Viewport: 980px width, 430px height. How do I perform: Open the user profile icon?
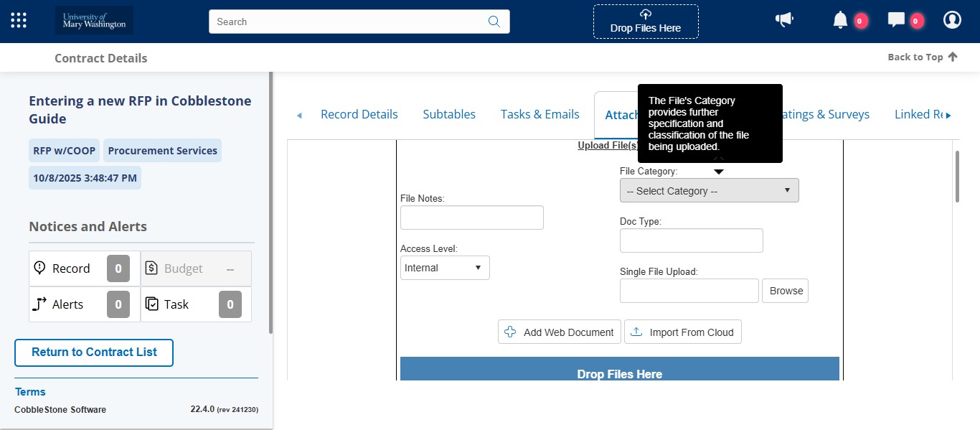point(952,19)
